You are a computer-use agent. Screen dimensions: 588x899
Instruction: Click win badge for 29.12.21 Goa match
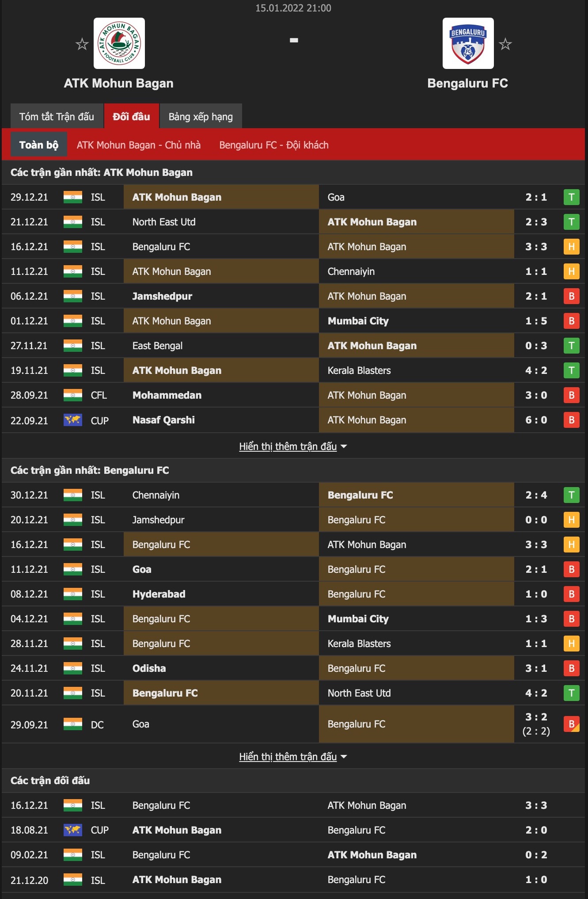pos(571,197)
